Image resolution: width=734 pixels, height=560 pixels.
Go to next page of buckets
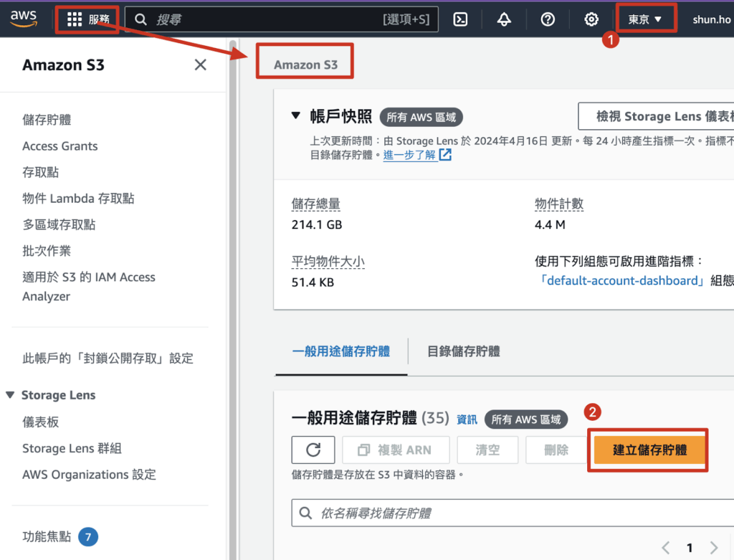(x=713, y=548)
